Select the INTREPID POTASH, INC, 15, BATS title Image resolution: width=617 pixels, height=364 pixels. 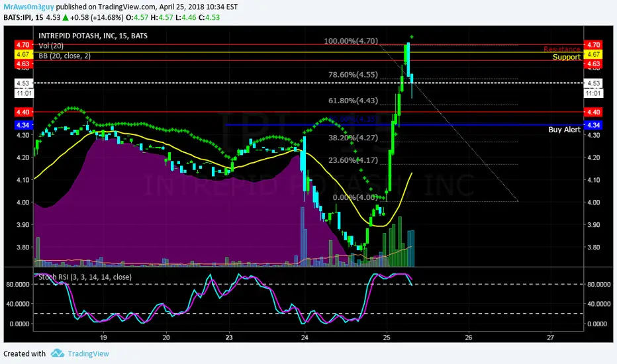pyautogui.click(x=93, y=36)
